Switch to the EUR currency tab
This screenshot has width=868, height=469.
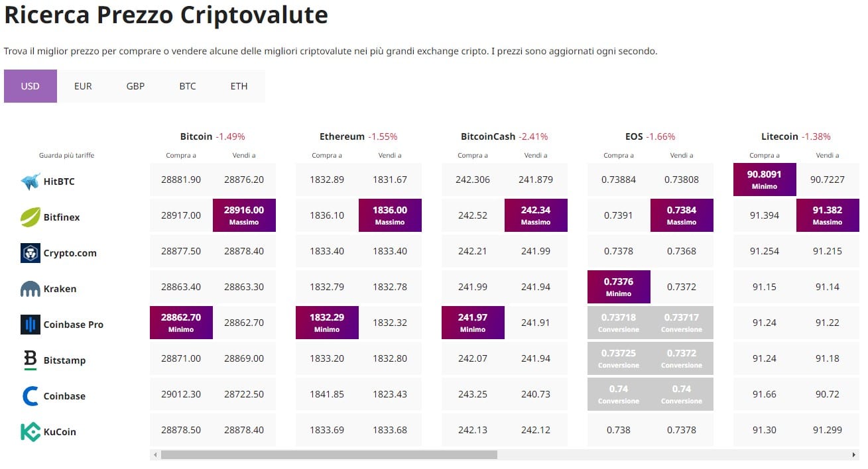tap(83, 86)
